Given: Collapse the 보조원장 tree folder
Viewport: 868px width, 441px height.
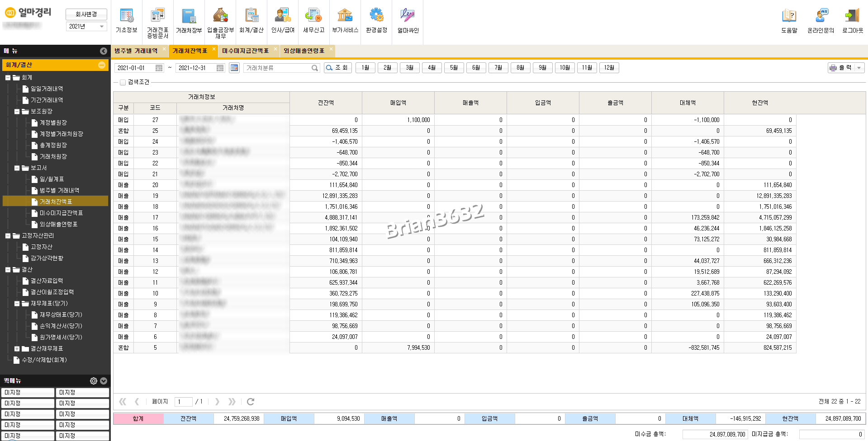Looking at the screenshot, I should pyautogui.click(x=17, y=112).
